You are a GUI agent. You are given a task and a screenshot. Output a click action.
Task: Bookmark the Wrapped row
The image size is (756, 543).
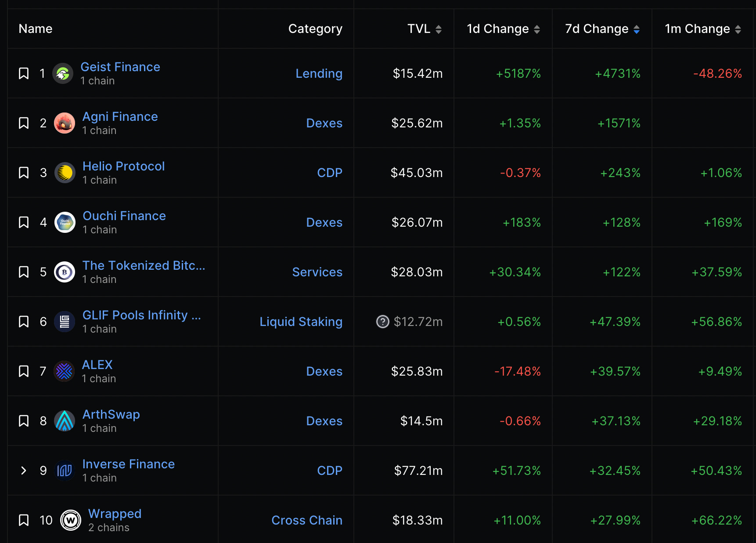click(24, 520)
